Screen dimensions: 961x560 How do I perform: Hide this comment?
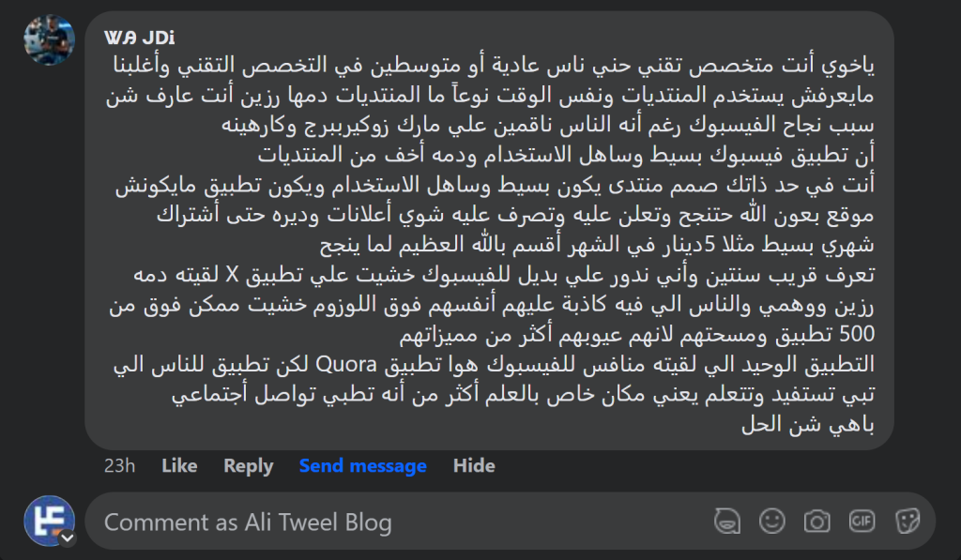474,465
